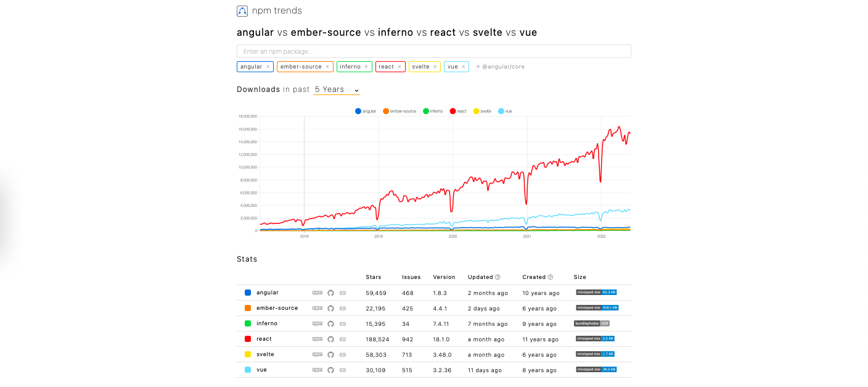Click the red swatch in react row
868x387 pixels.
248,339
